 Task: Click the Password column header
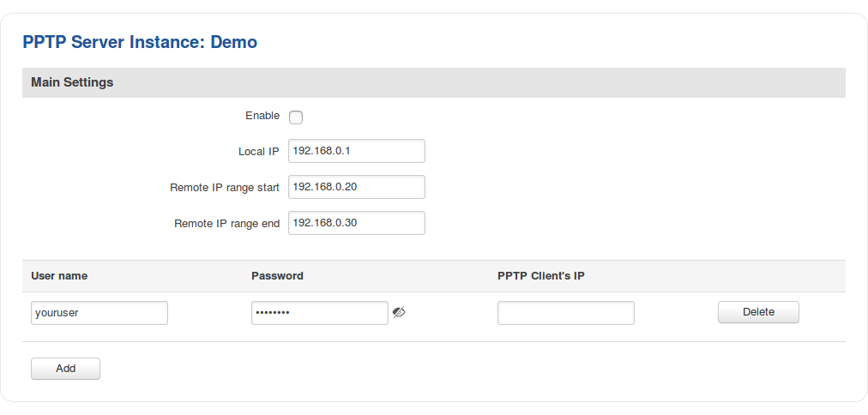277,276
